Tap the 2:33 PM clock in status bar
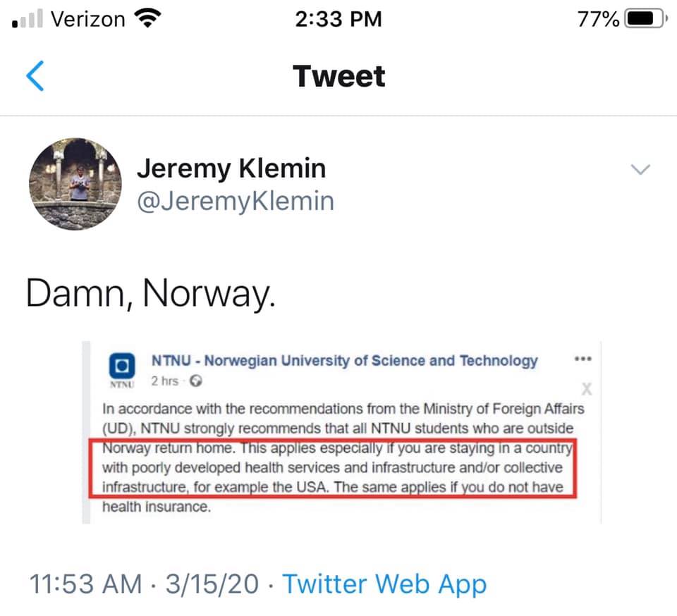The width and height of the screenshot is (677, 616). 338,19
